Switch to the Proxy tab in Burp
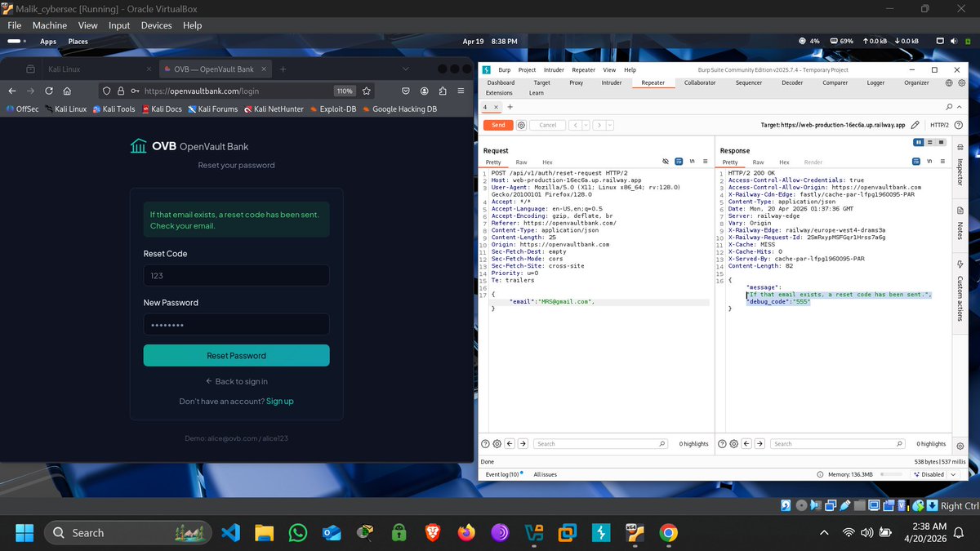Screen dimensions: 980x551 pos(577,82)
